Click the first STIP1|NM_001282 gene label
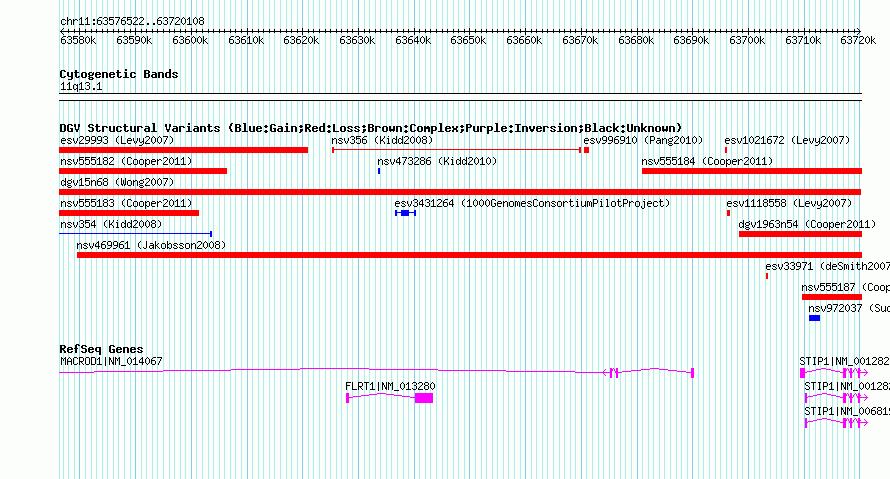This screenshot has width=890, height=479. point(844,361)
